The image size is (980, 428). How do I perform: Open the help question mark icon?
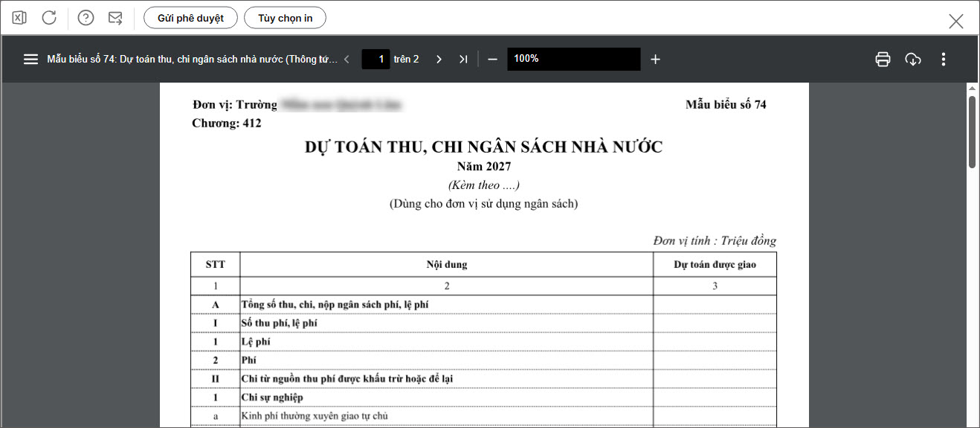coord(86,18)
